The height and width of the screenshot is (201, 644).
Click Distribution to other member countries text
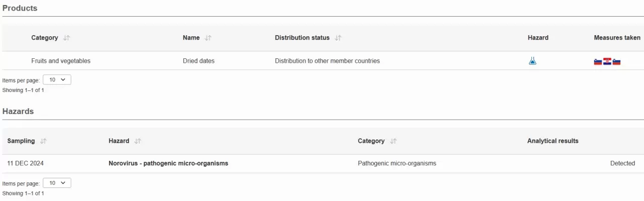click(327, 61)
